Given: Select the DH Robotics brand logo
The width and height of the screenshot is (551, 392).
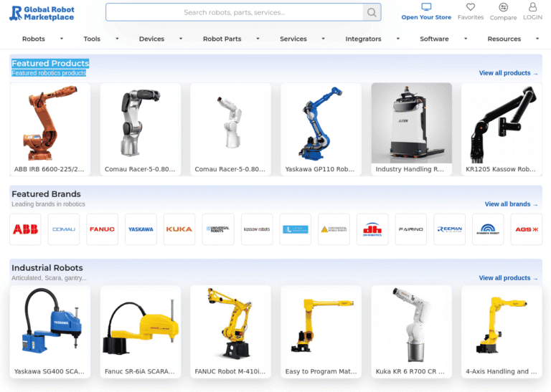Looking at the screenshot, I should [372, 229].
